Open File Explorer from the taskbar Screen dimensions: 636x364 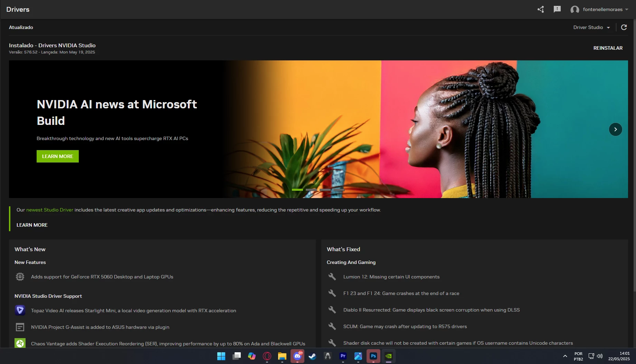click(x=282, y=356)
